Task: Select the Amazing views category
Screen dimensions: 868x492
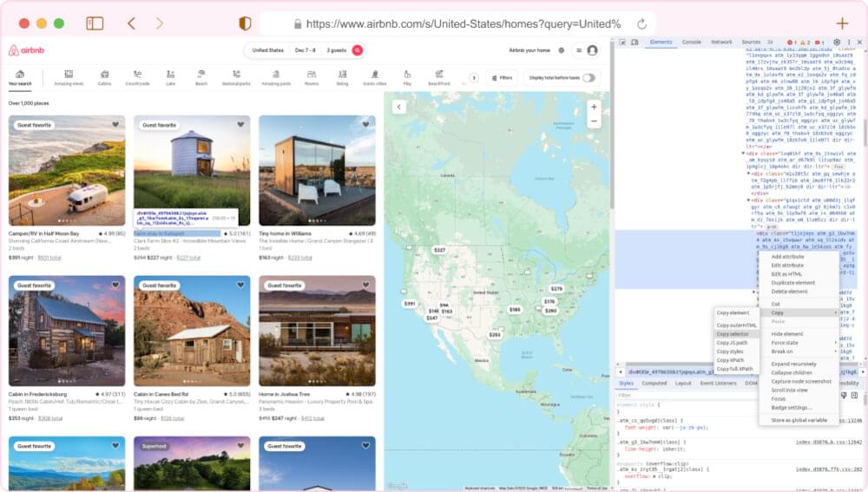Action: [69, 78]
